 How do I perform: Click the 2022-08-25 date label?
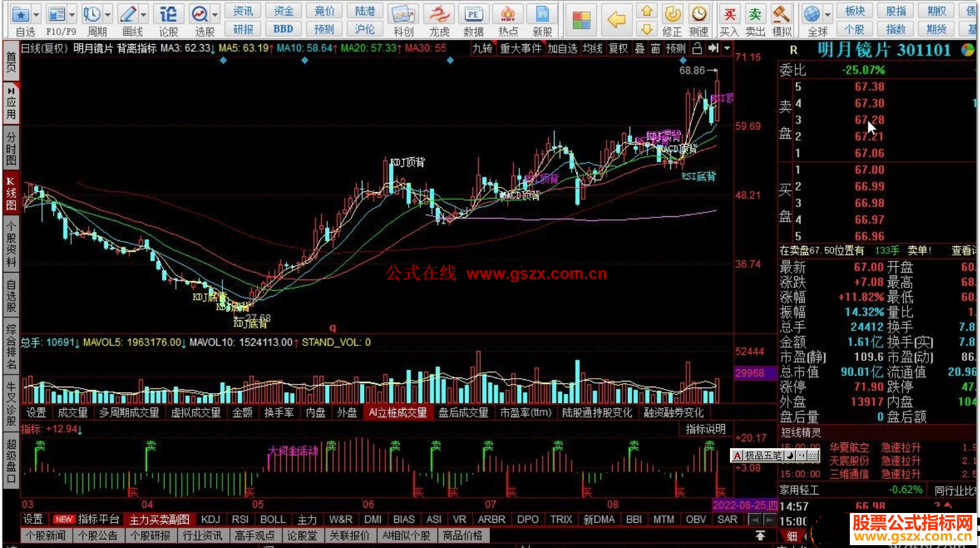pos(744,505)
